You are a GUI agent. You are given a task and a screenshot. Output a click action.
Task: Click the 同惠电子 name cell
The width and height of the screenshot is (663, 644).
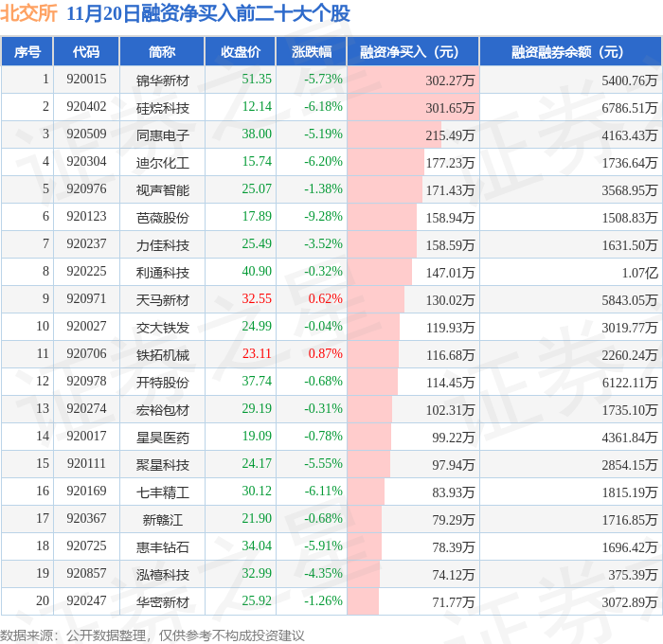(162, 135)
